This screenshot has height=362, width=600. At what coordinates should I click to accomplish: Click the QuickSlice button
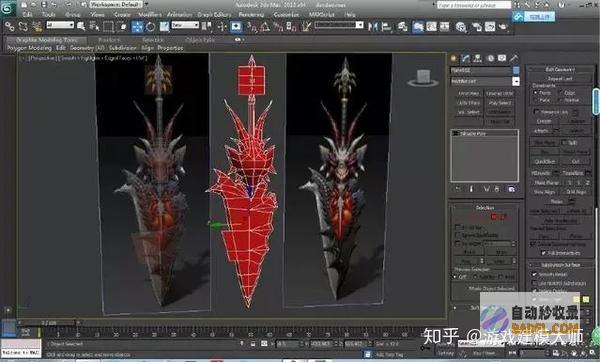point(545,161)
